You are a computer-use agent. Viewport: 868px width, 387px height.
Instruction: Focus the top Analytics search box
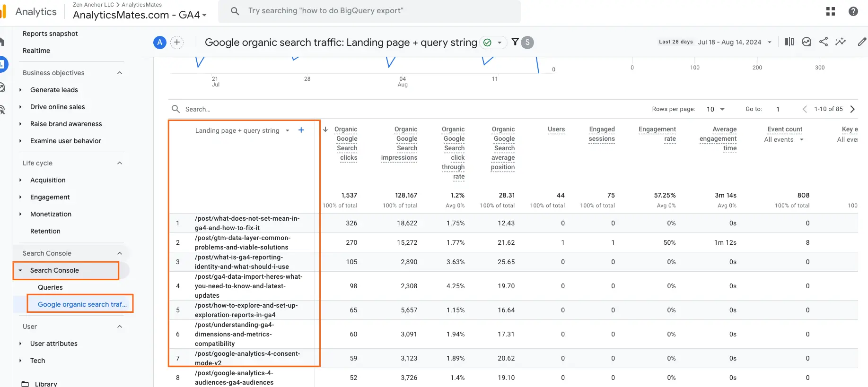point(369,11)
